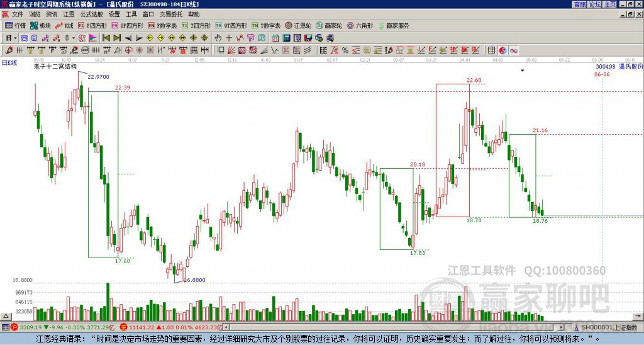The width and height of the screenshot is (644, 345).
Task: Select the hand pan tool
Action: point(218,38)
